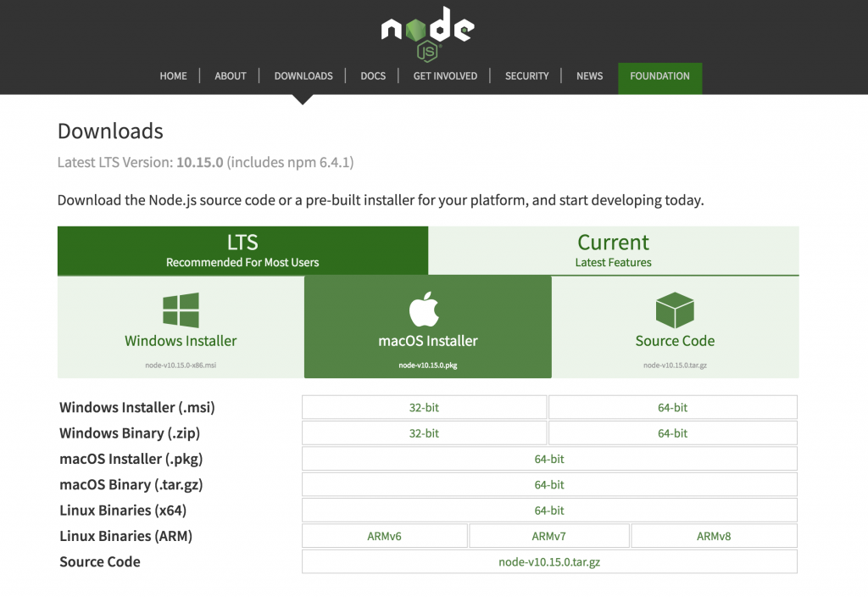Click the macOS Installer label
The height and width of the screenshot is (597, 868).
point(428,341)
